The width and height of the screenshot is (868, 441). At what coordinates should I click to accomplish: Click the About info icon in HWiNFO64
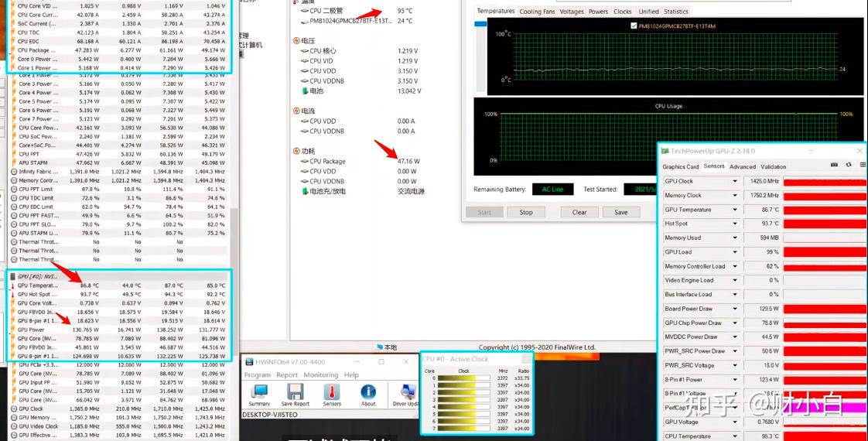point(368,392)
